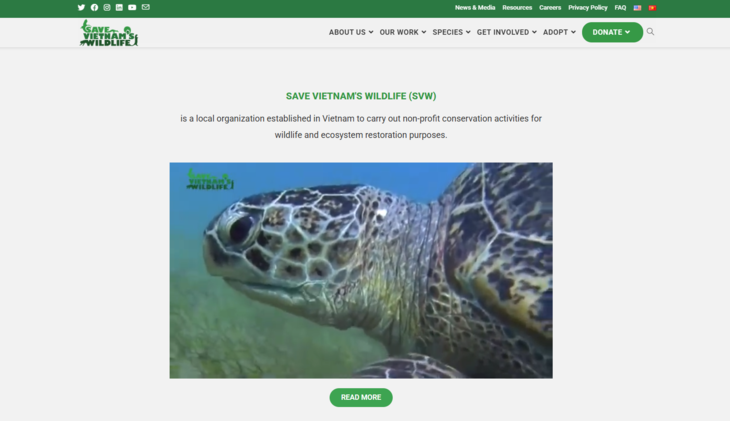Open the News & Media link
Image resolution: width=730 pixels, height=421 pixels.
[x=475, y=7]
